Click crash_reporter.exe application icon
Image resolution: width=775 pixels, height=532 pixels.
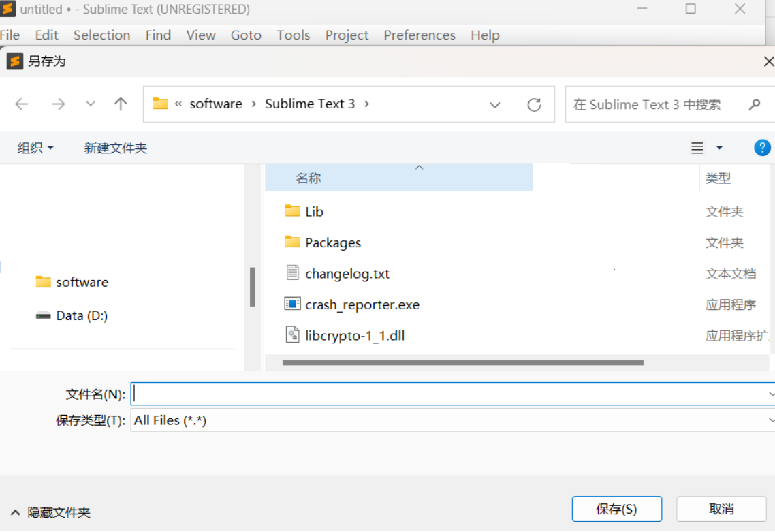click(292, 303)
